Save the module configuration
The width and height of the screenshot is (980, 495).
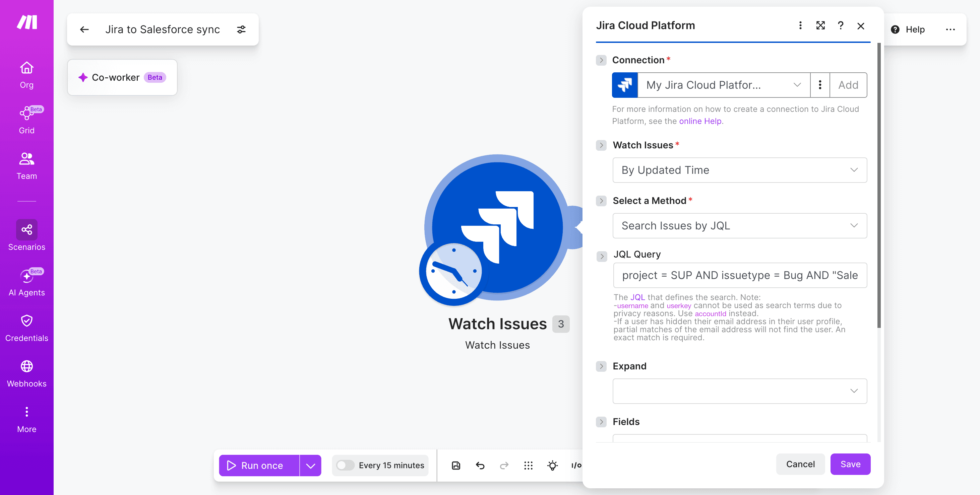(850, 464)
